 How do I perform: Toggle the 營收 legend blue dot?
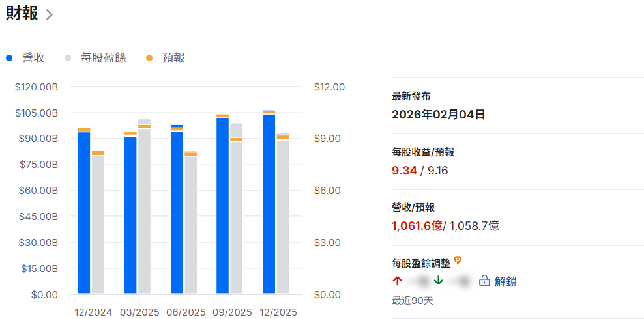point(9,58)
